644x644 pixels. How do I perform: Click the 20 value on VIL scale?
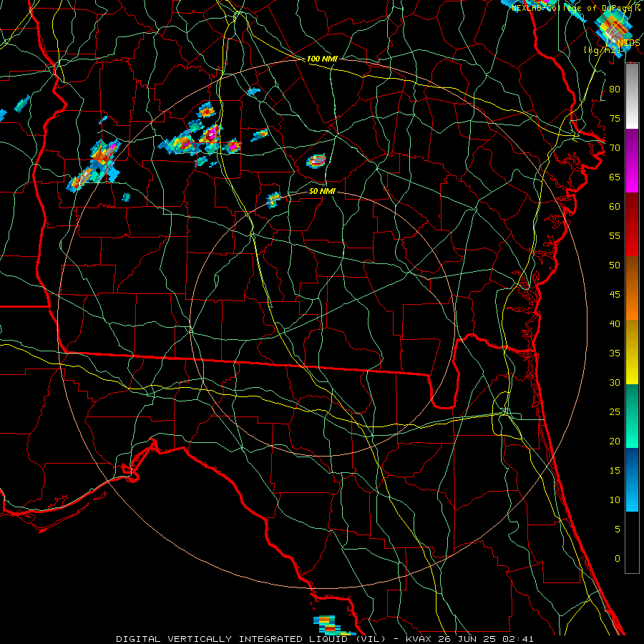[x=615, y=441]
